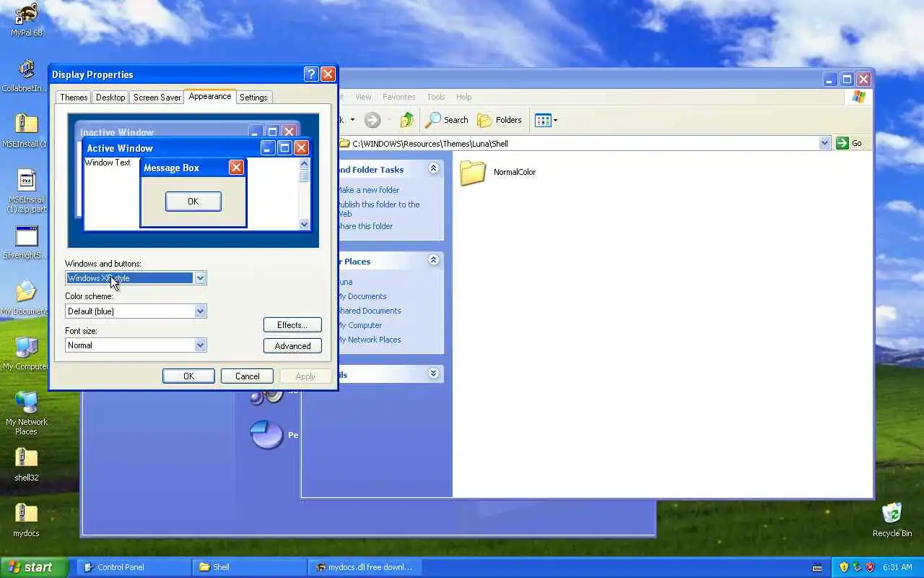
Task: Click the OK button in preview Message Box
Action: 193,201
